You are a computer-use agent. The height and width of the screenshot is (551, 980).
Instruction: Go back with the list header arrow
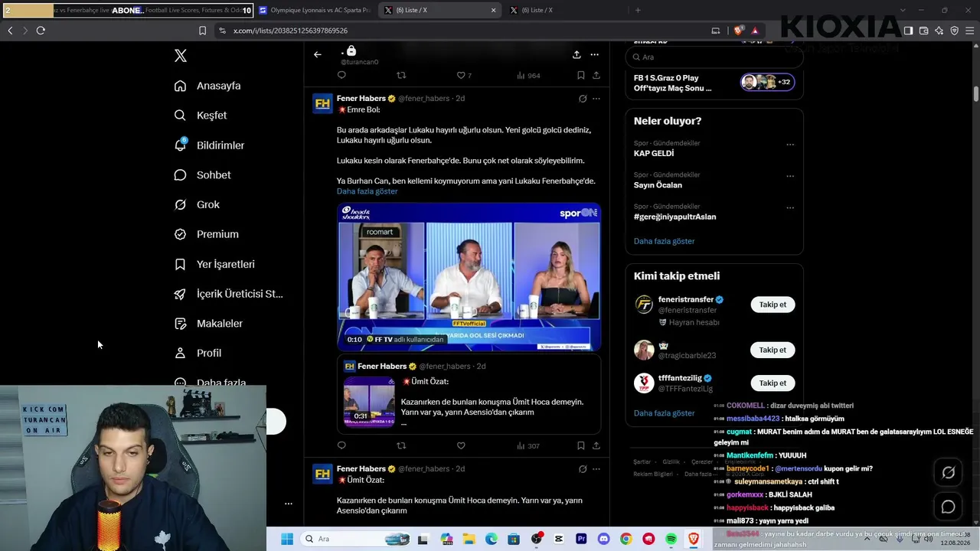pyautogui.click(x=318, y=54)
